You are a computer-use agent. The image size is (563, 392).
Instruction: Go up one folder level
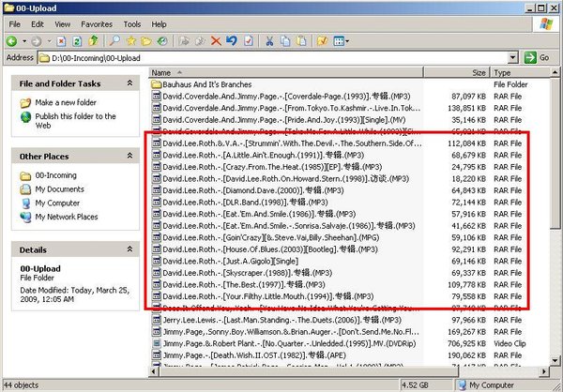point(94,41)
